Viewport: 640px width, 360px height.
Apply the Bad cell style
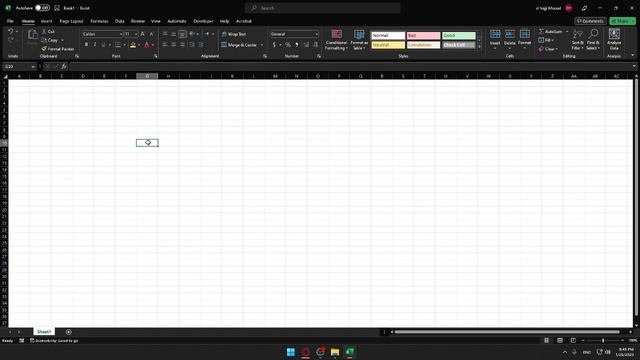pos(423,36)
